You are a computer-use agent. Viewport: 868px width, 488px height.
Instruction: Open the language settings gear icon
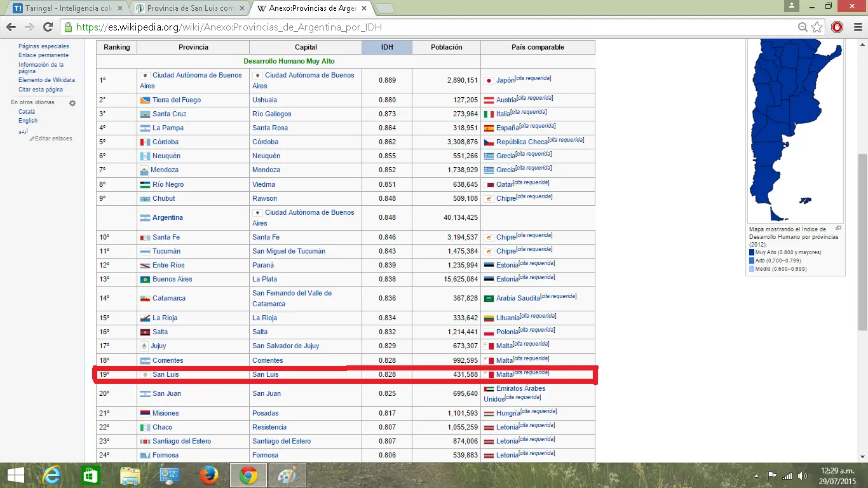point(72,103)
